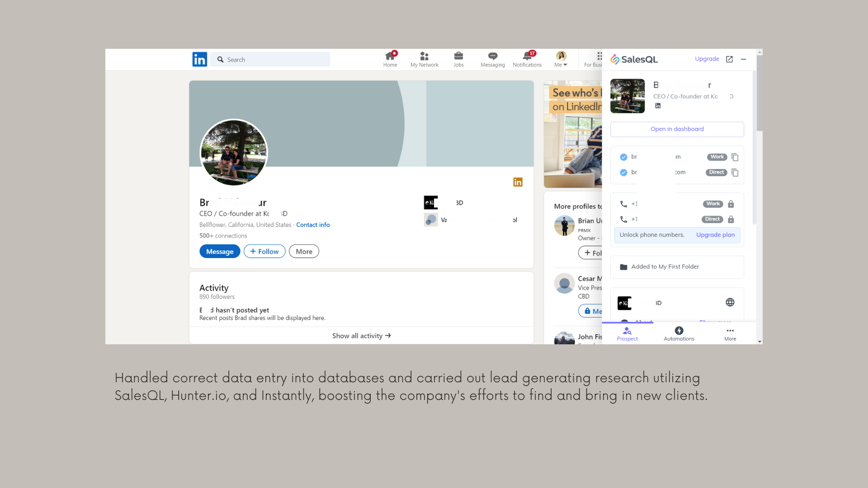Image resolution: width=868 pixels, height=488 pixels.
Task: Open the More button on profile
Action: pyautogui.click(x=304, y=252)
